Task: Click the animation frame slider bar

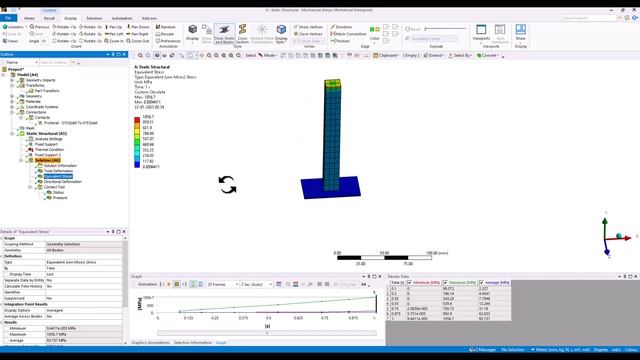Action: point(267,333)
